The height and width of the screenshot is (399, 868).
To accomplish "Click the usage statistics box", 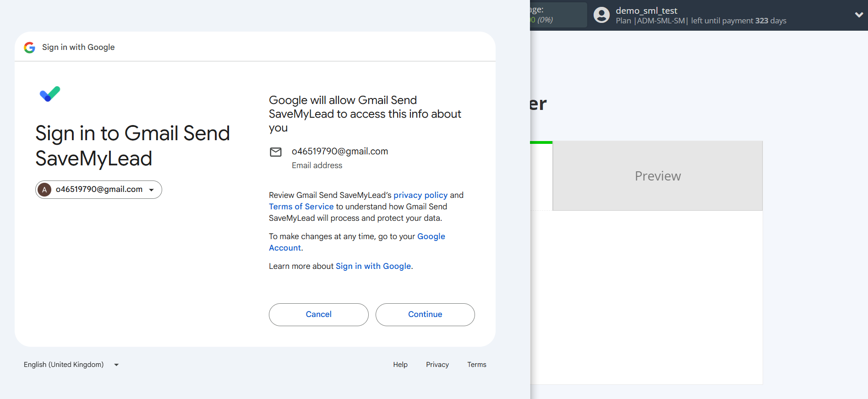I will 559,15.
